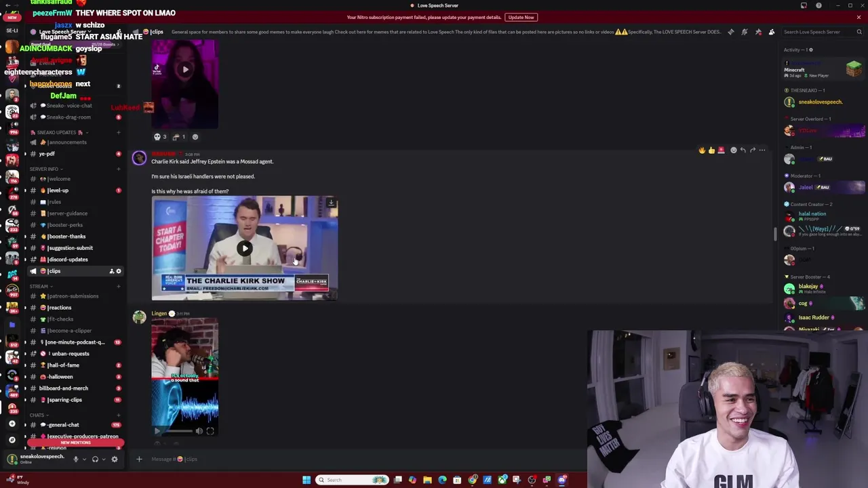
Task: Dismiss the Nitro payment failed banner
Action: click(859, 17)
